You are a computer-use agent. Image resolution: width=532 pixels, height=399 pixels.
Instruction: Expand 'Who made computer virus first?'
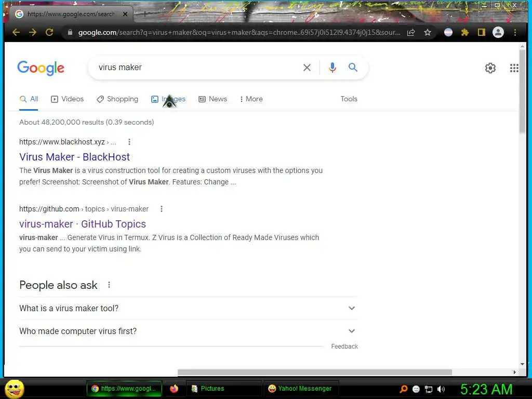[x=188, y=331]
